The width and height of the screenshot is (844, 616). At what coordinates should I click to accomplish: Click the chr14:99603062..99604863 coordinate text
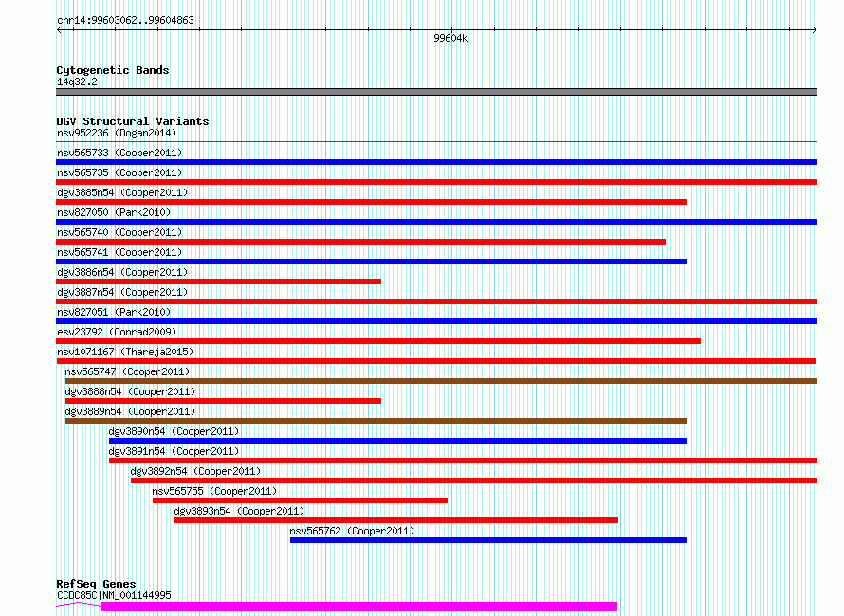click(x=125, y=20)
